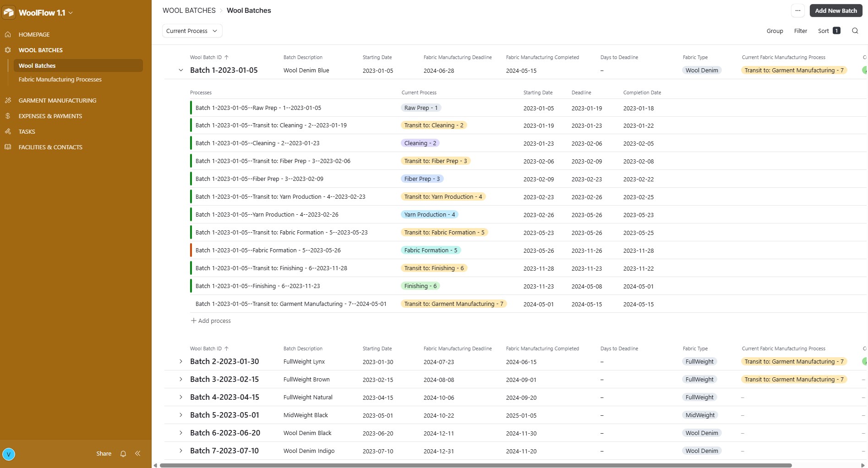The width and height of the screenshot is (868, 468).
Task: Click the Facilities & Contacts book icon
Action: pyautogui.click(x=8, y=147)
